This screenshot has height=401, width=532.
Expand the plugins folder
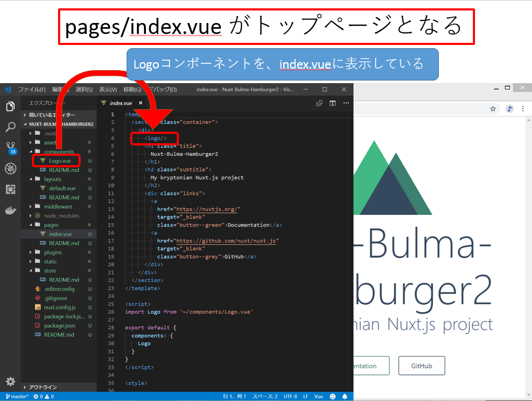(53, 252)
